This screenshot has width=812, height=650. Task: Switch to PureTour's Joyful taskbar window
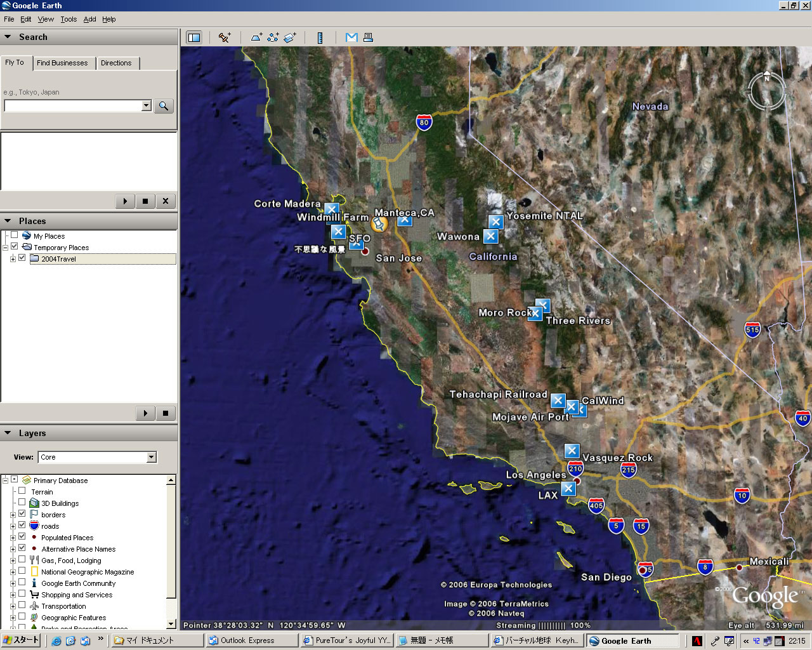pyautogui.click(x=347, y=640)
